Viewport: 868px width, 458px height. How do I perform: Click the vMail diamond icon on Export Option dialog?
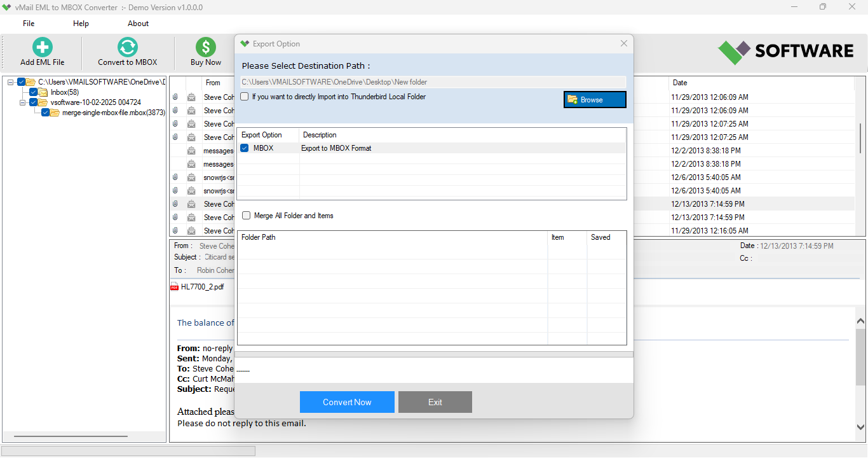pos(245,43)
